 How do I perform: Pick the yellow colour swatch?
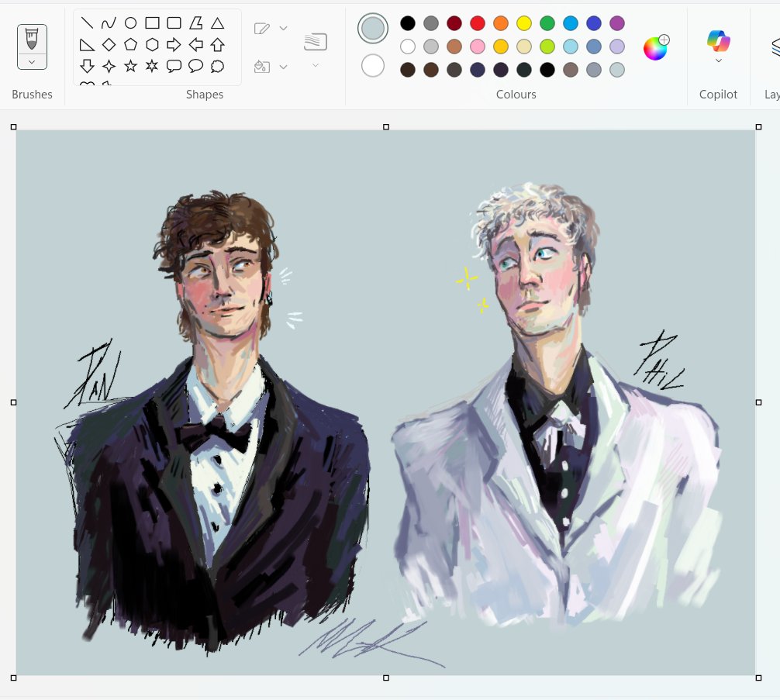524,23
